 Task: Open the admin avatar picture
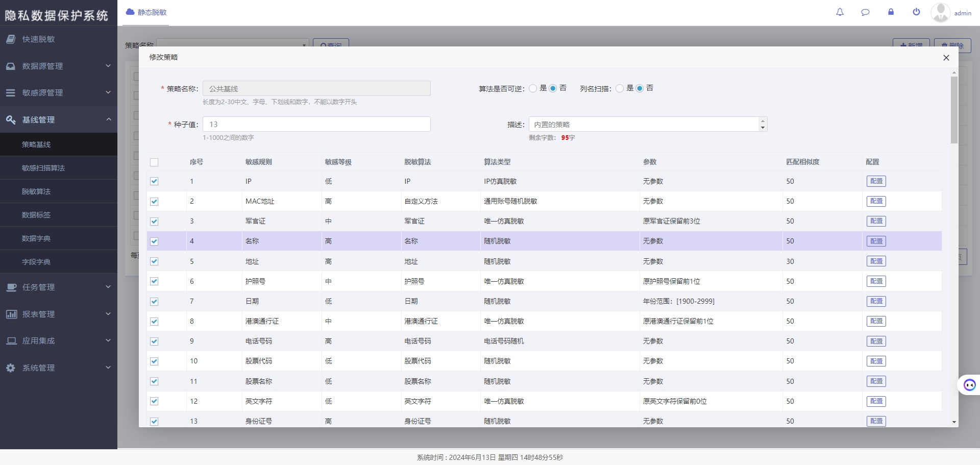point(940,13)
